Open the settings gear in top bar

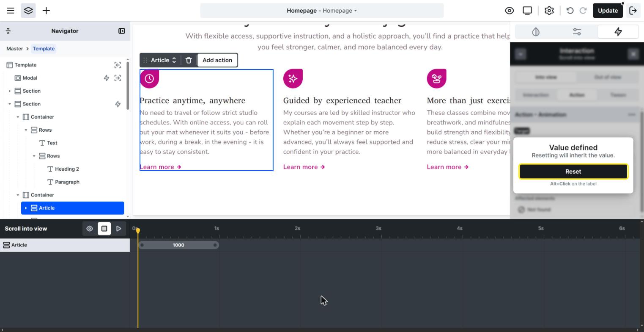tap(549, 11)
